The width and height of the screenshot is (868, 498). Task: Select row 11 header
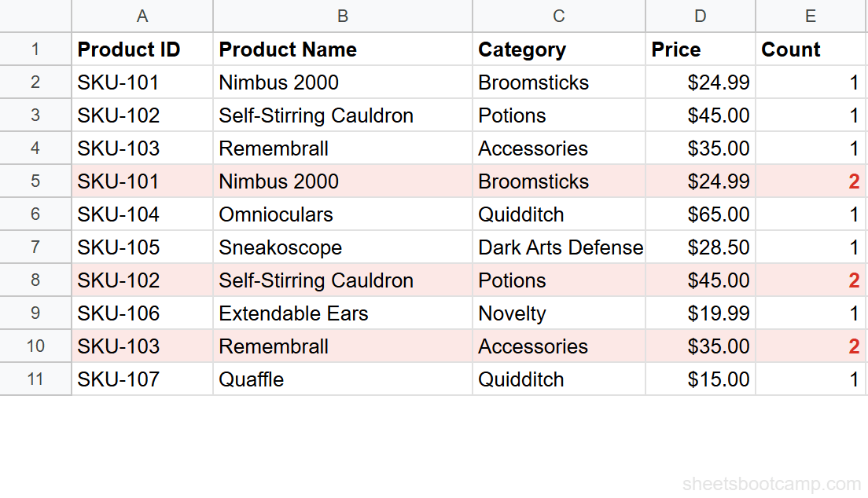(35, 379)
